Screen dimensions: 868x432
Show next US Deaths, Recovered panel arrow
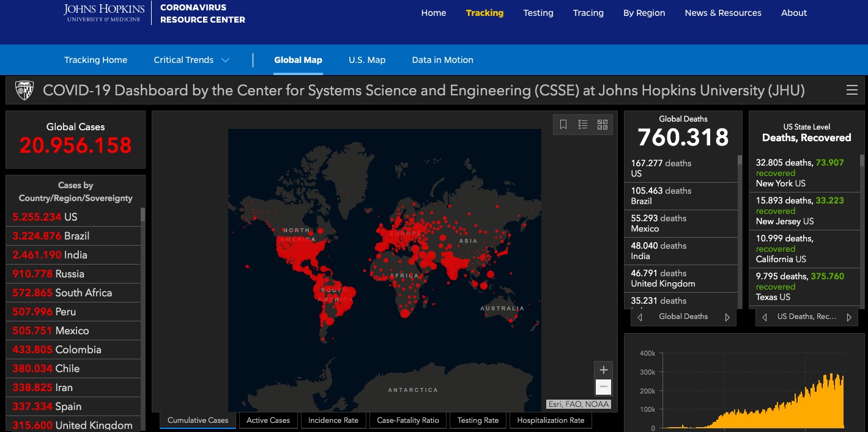tap(849, 317)
